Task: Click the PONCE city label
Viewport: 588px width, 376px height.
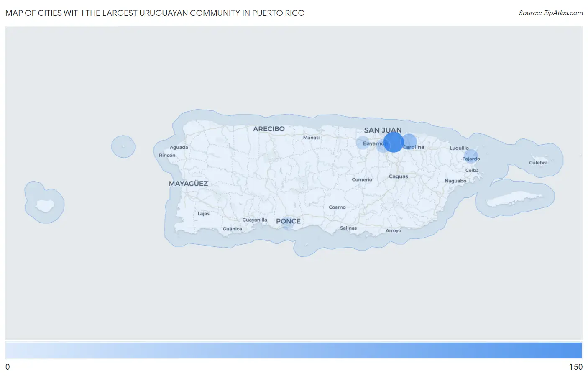Action: [288, 221]
